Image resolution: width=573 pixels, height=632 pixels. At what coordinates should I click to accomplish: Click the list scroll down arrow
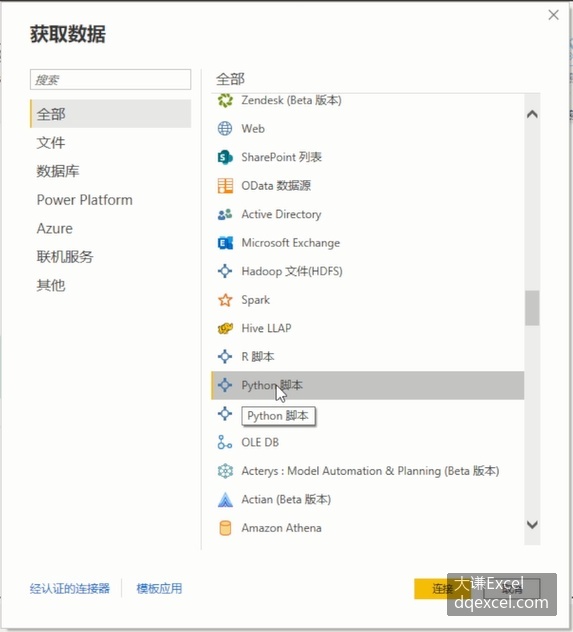pos(532,524)
